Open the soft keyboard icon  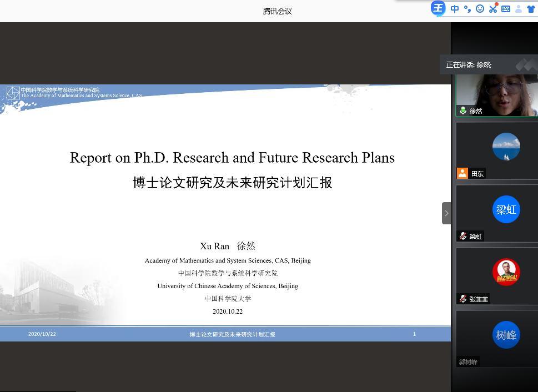(x=505, y=9)
